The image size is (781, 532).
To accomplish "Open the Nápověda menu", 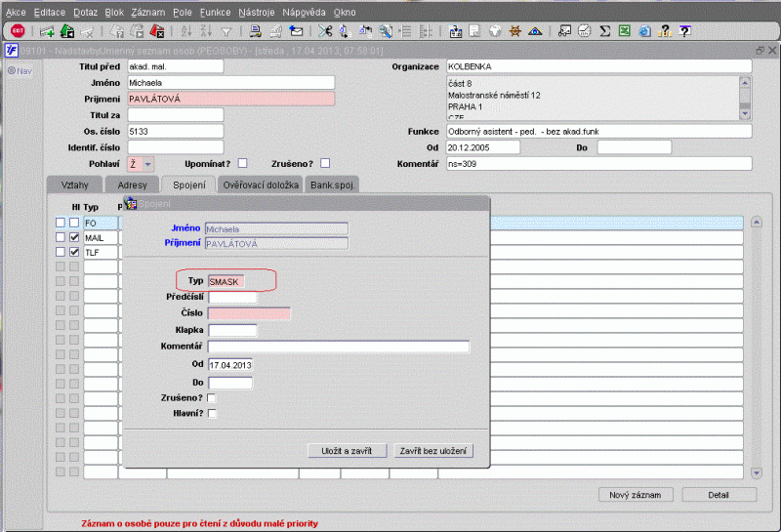I will tap(304, 13).
